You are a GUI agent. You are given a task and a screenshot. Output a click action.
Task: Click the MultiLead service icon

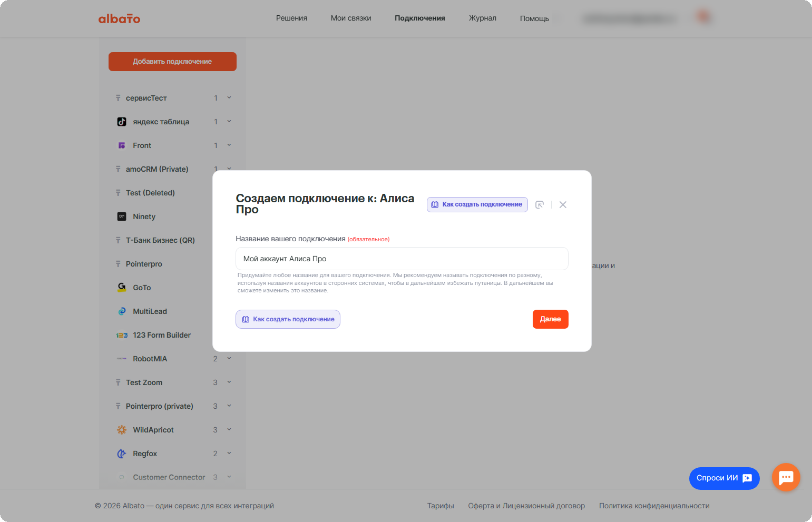click(122, 311)
